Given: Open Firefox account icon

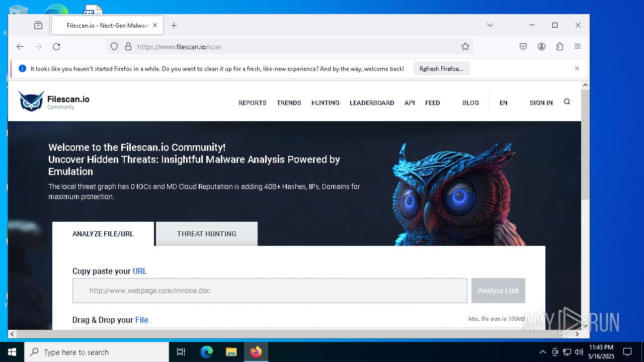Looking at the screenshot, I should click(x=541, y=46).
